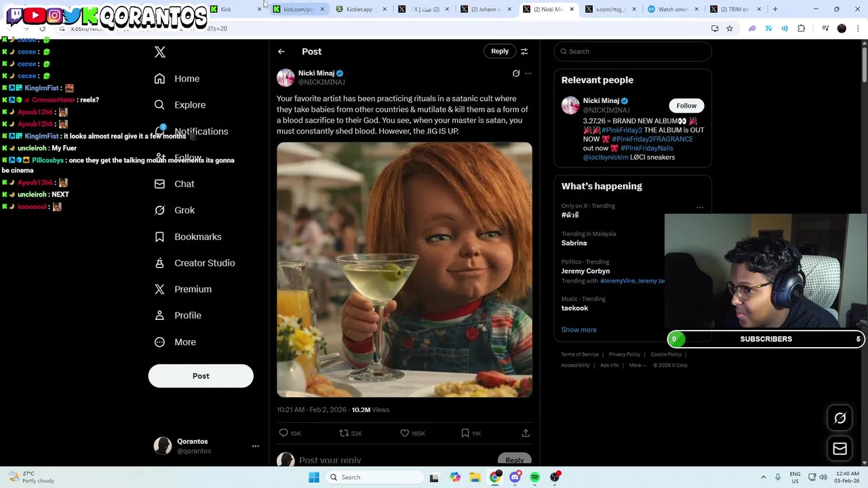Click the reply comment icon showing 10K
868x488 pixels.
click(283, 433)
